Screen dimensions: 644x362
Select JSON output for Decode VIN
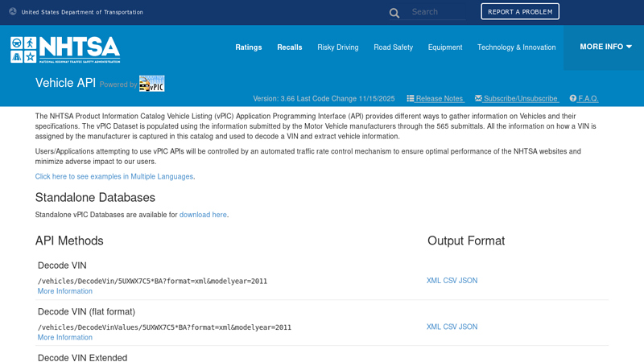click(469, 280)
